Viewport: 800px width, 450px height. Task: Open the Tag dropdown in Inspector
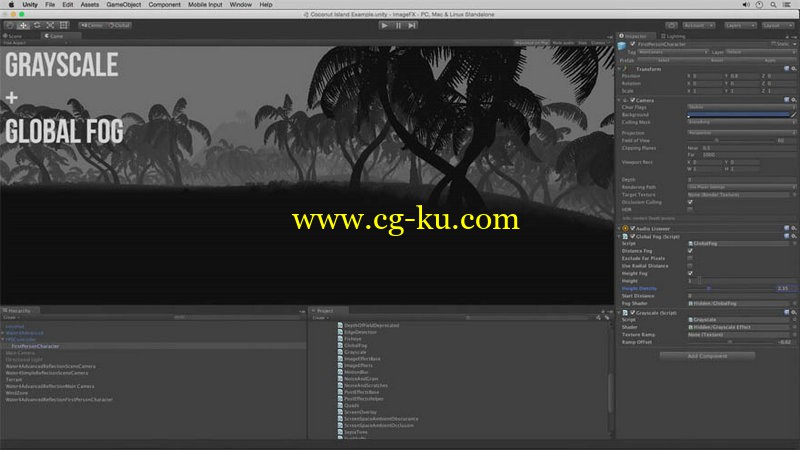673,52
